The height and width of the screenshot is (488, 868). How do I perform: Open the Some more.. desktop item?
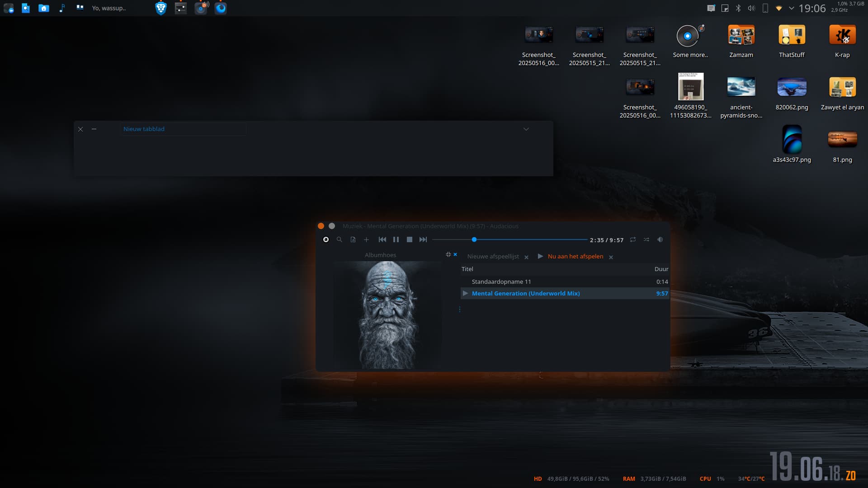coord(690,42)
